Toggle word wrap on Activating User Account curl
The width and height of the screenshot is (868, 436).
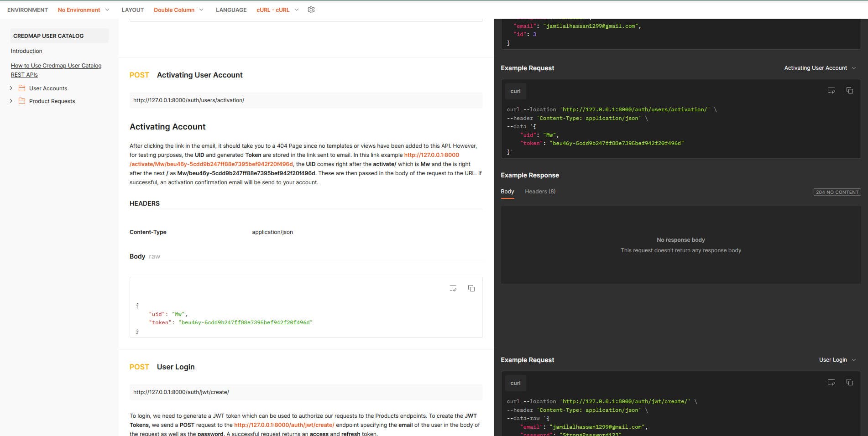(x=831, y=90)
